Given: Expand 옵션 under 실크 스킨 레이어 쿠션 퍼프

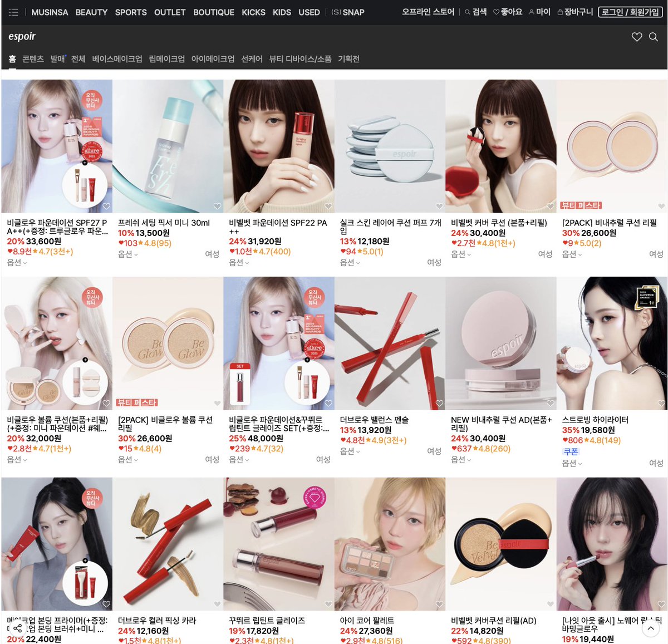Looking at the screenshot, I should coord(350,263).
